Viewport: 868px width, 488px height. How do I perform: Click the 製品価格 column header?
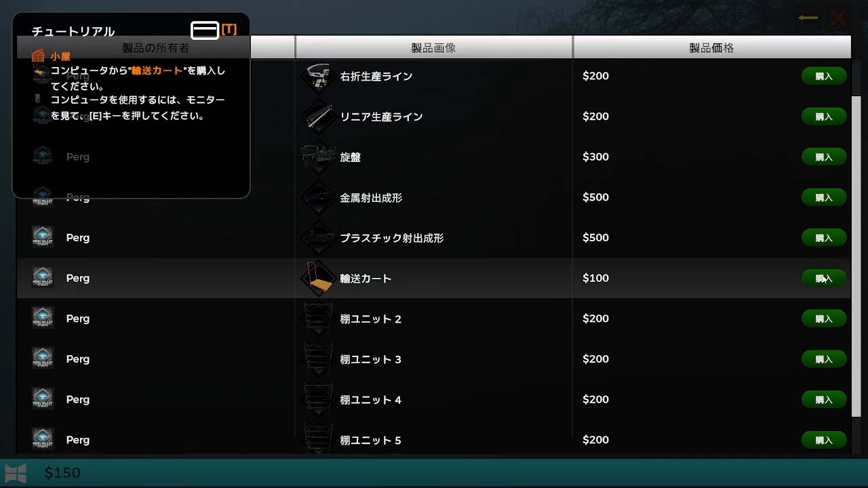(711, 47)
